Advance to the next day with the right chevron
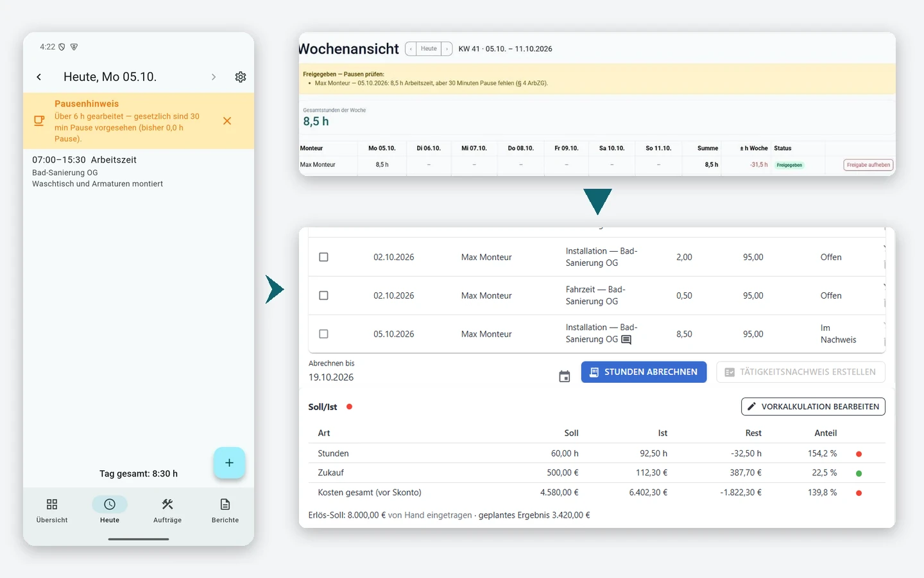The image size is (924, 578). [214, 77]
